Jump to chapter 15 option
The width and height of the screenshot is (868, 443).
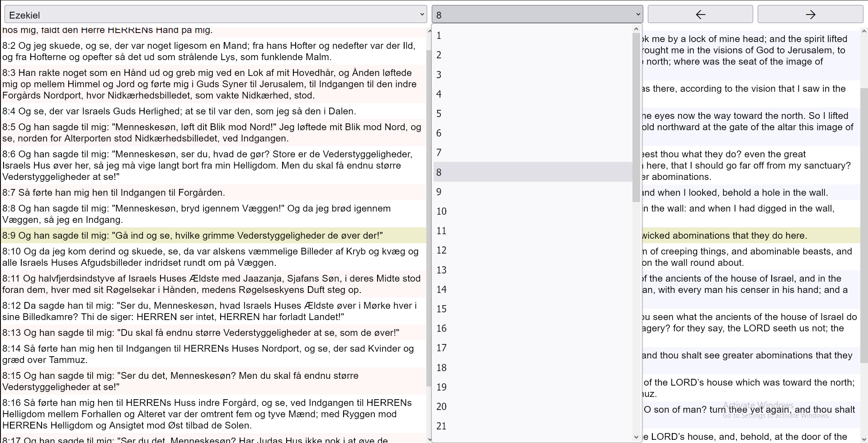tap(533, 309)
